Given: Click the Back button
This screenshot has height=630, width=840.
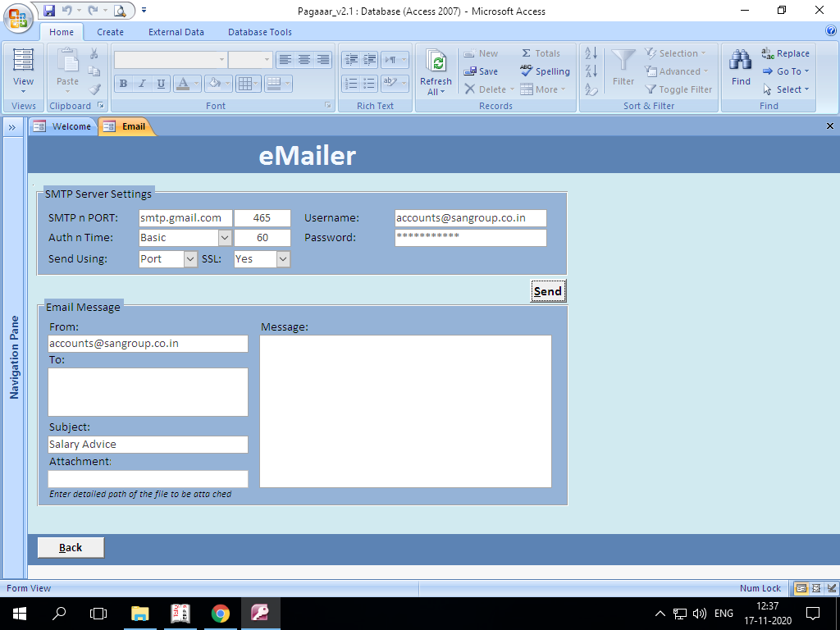Looking at the screenshot, I should pyautogui.click(x=71, y=547).
